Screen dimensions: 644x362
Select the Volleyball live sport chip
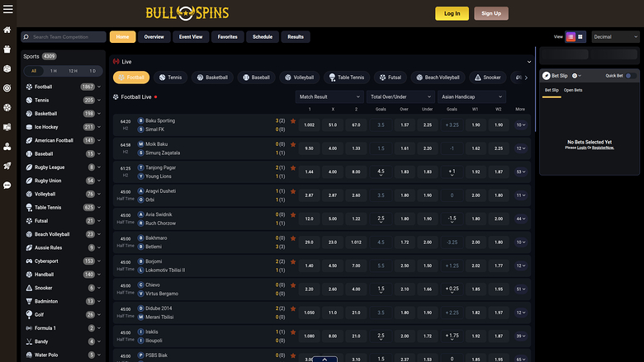click(x=300, y=78)
